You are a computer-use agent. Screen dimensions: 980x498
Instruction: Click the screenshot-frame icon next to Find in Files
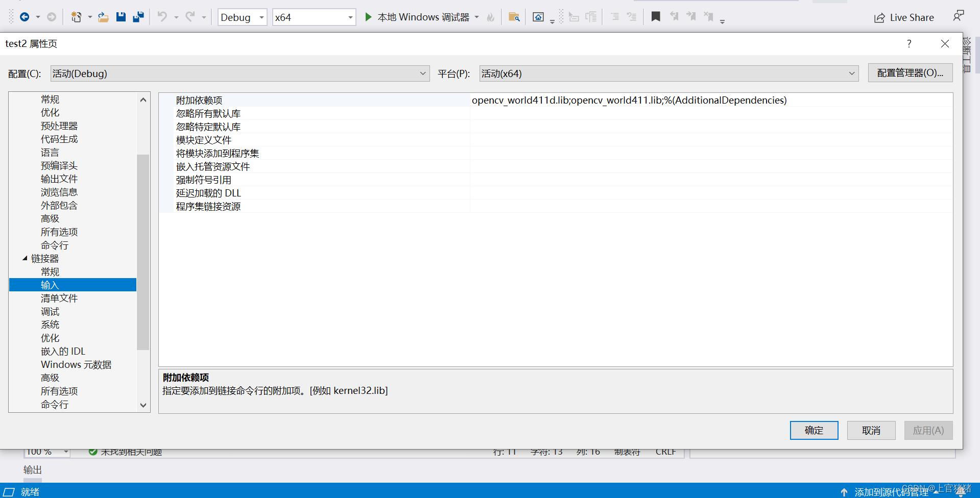click(538, 17)
